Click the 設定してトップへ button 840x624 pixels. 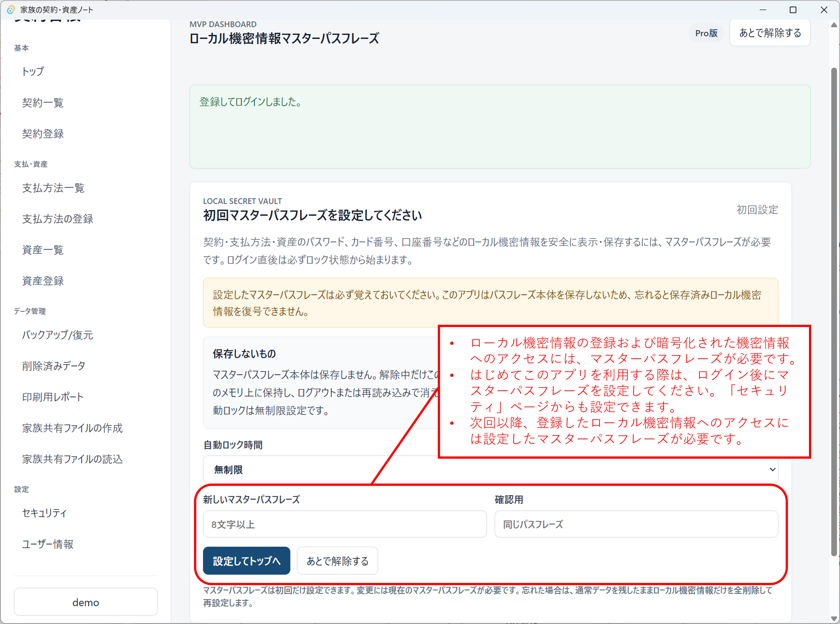(x=246, y=561)
